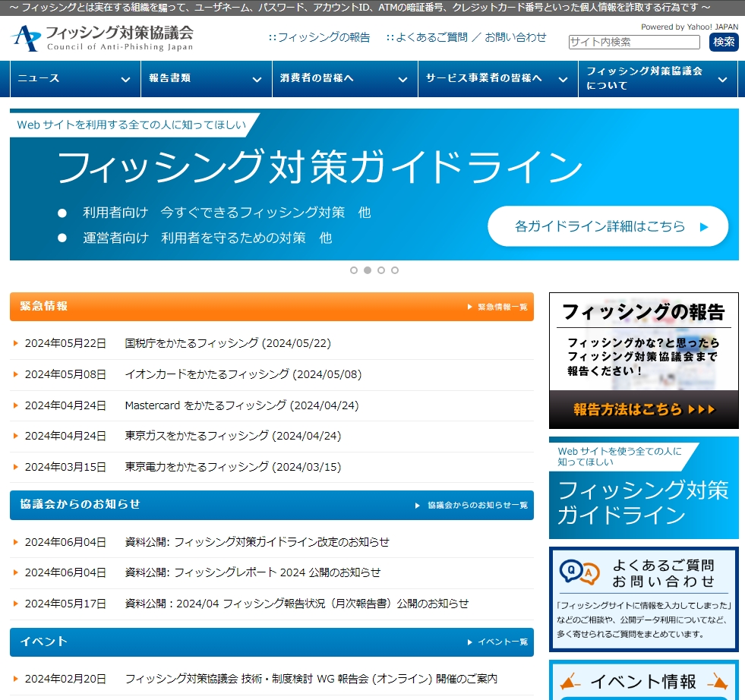Image resolution: width=745 pixels, height=700 pixels.
Task: Click the Q&A speech bubble icon
Action: point(579,572)
